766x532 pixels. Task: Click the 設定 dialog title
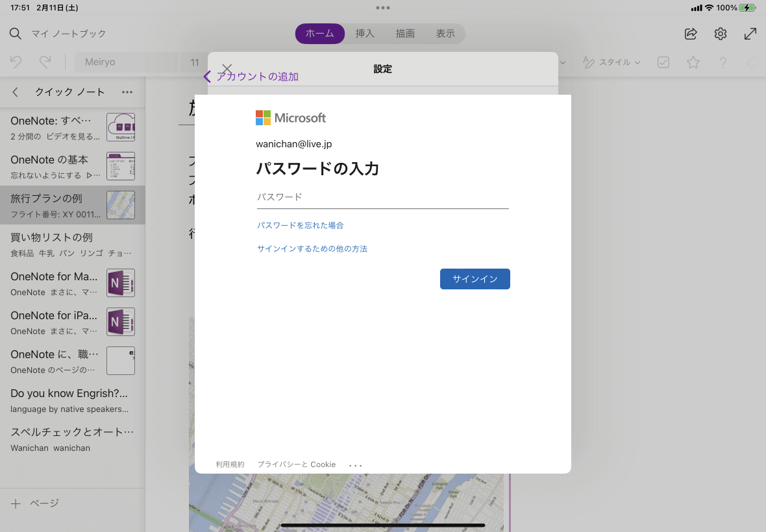[x=383, y=69]
